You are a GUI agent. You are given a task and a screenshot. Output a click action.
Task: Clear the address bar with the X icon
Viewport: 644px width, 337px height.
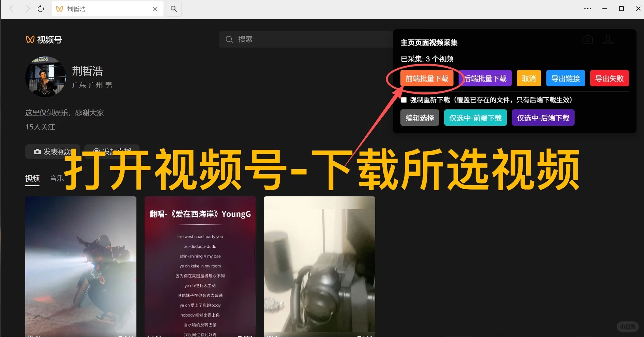click(155, 9)
